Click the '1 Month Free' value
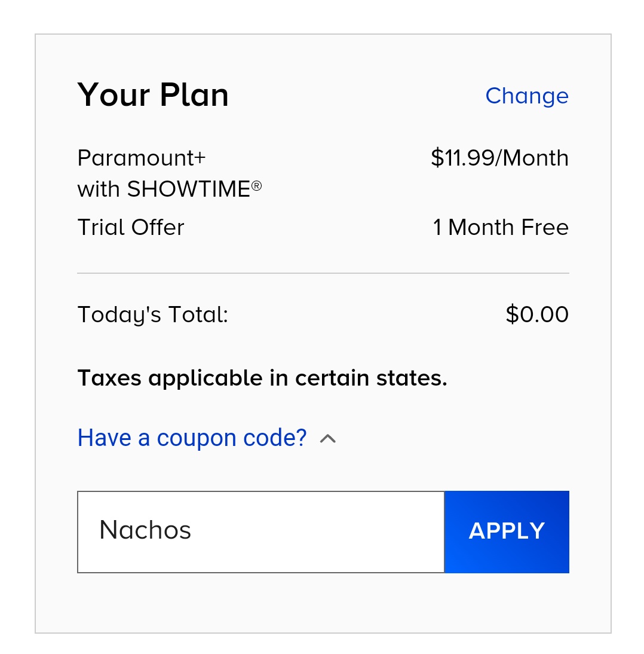This screenshot has width=644, height=654. pos(501,227)
